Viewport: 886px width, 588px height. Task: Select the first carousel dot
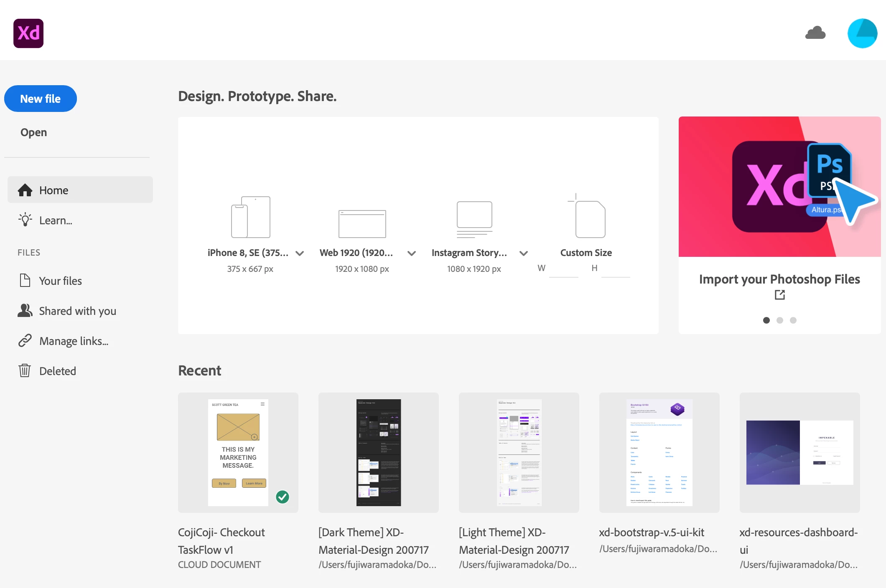(766, 320)
